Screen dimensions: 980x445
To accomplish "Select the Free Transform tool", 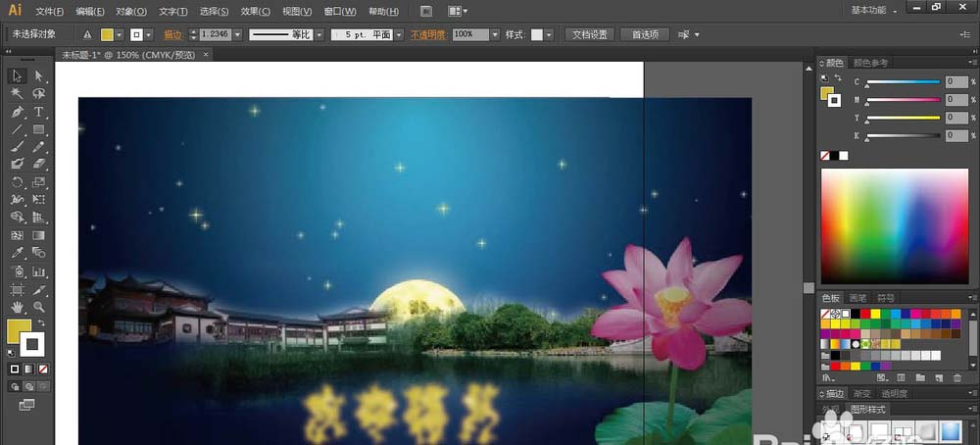I will 39,200.
